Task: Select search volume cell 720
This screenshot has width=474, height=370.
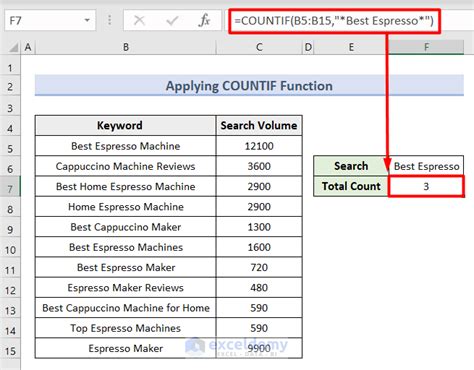Action: tap(259, 267)
